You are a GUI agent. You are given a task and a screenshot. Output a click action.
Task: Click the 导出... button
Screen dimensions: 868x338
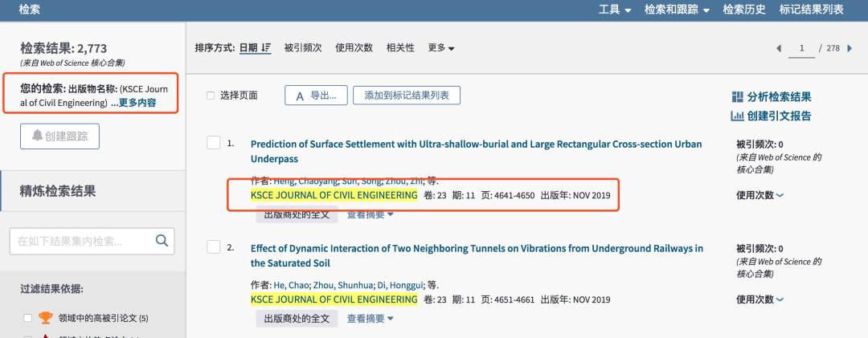tap(316, 96)
